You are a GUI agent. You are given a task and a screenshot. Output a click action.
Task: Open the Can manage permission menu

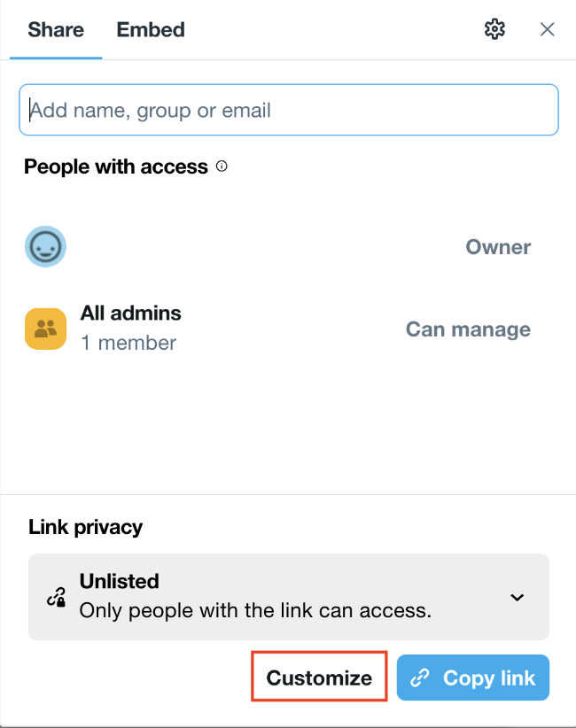coord(468,329)
